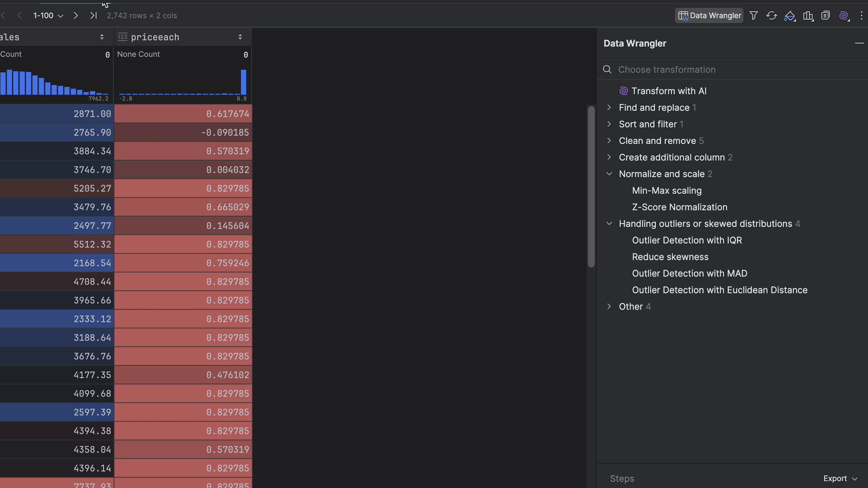Collapse the Normalize and scale group

[x=609, y=174]
